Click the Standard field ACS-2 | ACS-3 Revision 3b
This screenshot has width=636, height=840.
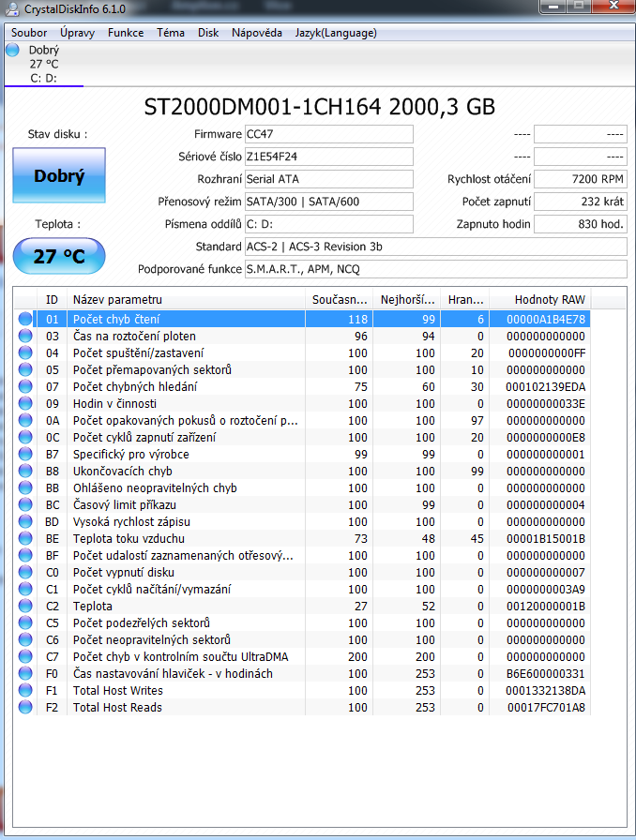[436, 247]
